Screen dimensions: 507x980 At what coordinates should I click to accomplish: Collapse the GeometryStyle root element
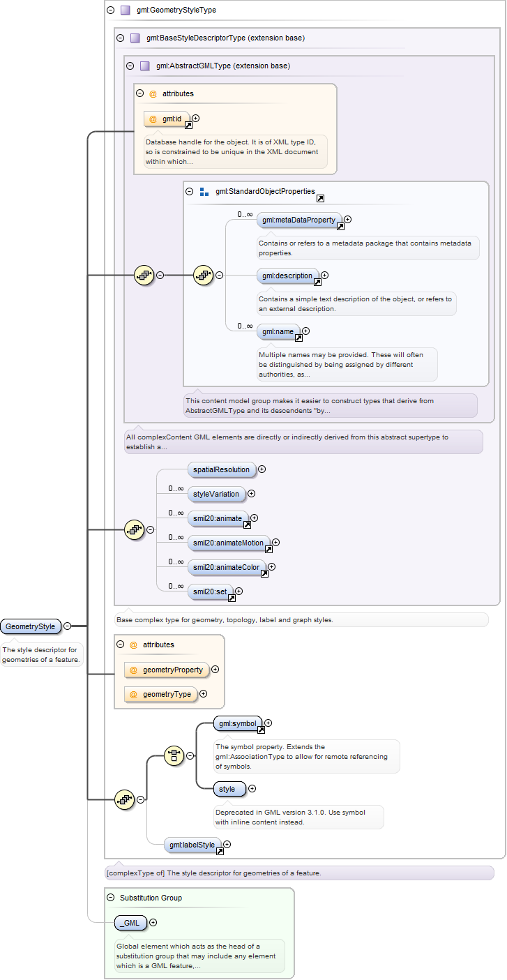pyautogui.click(x=67, y=626)
